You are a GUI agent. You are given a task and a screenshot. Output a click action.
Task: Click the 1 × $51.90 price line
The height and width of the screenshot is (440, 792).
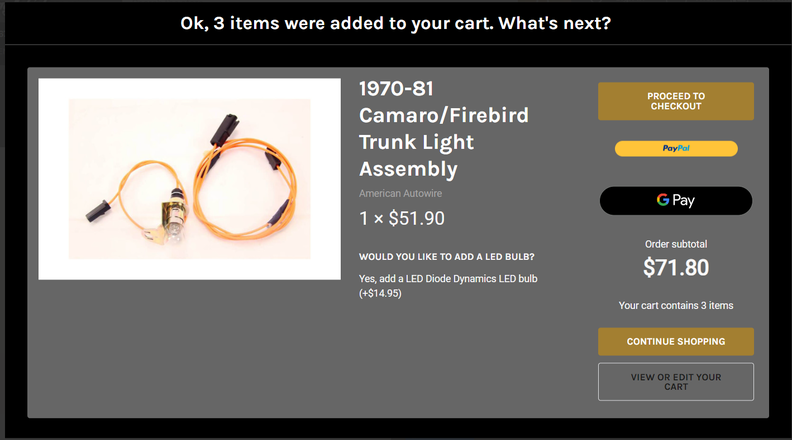pos(402,219)
